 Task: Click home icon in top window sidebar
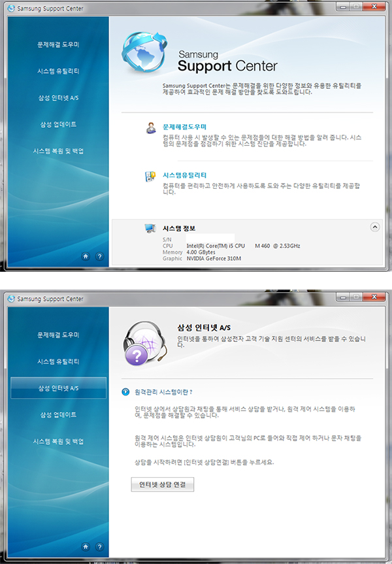pos(86,256)
